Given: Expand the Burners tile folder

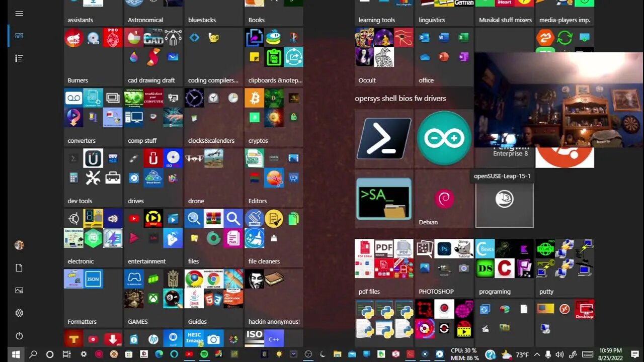Looking at the screenshot, I should (x=93, y=56).
